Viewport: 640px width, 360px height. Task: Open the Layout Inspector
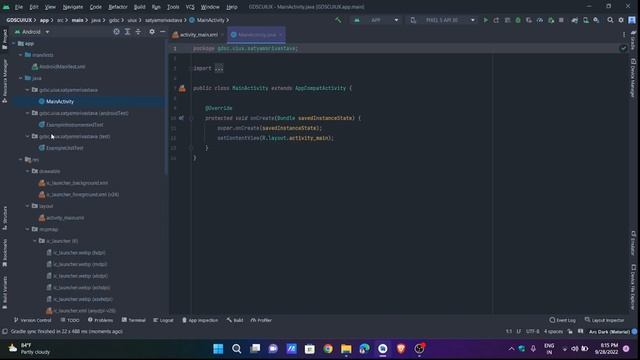pos(604,320)
